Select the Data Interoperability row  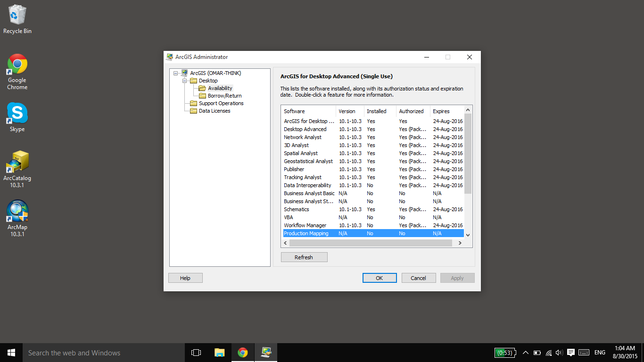coord(373,185)
